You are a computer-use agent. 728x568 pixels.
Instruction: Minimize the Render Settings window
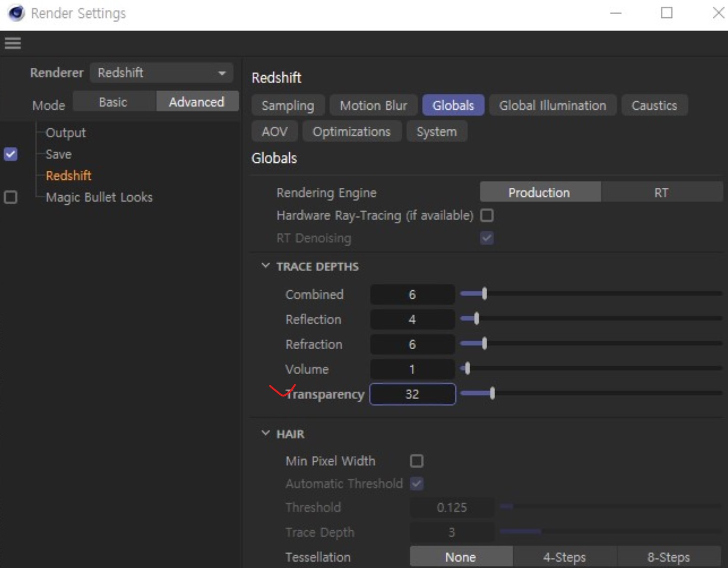click(616, 13)
